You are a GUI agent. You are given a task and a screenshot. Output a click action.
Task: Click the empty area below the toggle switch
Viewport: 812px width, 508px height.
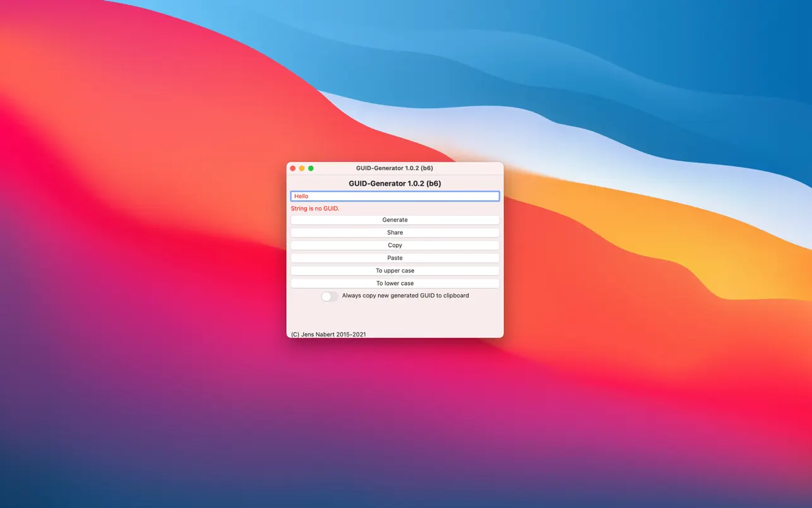click(x=395, y=316)
